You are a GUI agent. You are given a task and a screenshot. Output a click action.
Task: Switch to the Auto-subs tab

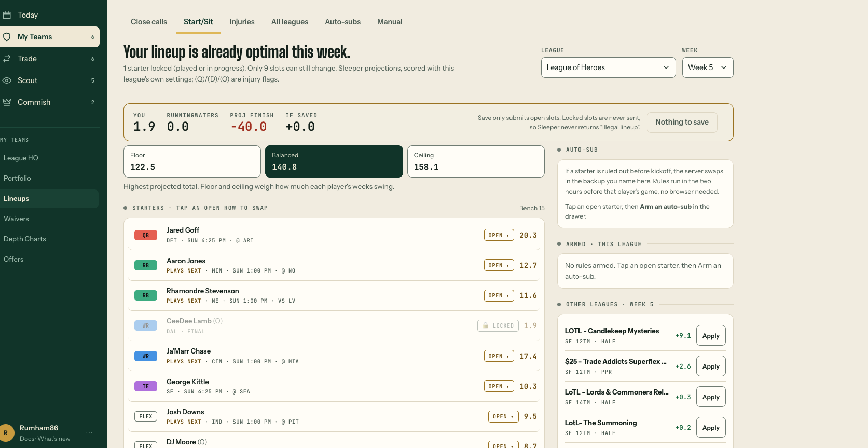[343, 22]
